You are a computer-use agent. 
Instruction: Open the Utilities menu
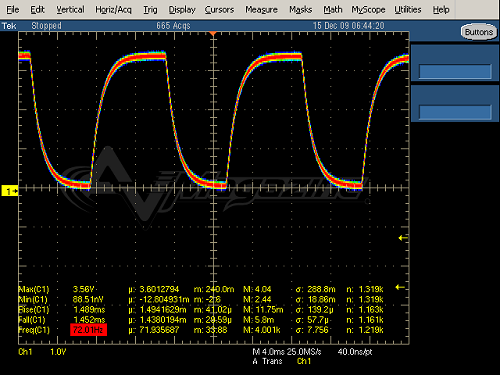pyautogui.click(x=408, y=10)
